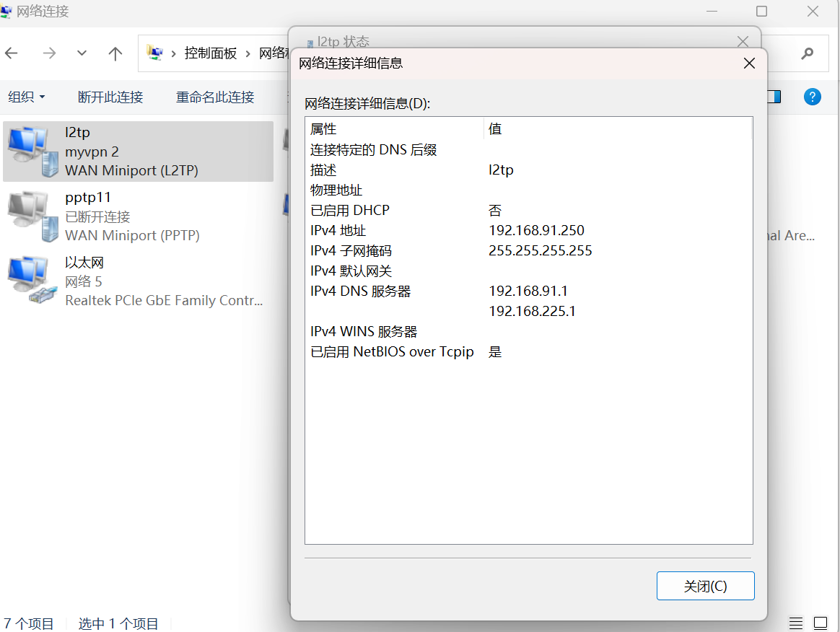Viewport: 840px width, 632px height.
Task: Expand chevron after 控制面板 breadcrumb
Action: [248, 53]
